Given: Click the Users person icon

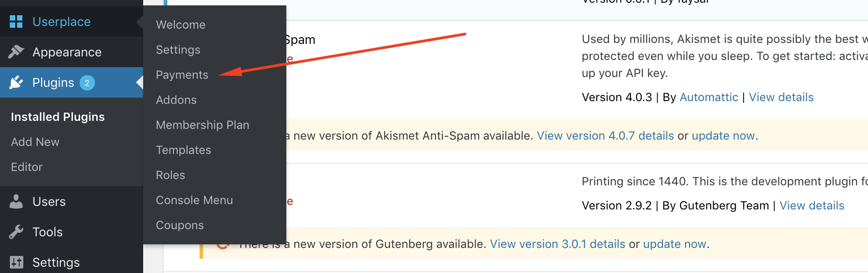Looking at the screenshot, I should tap(16, 201).
